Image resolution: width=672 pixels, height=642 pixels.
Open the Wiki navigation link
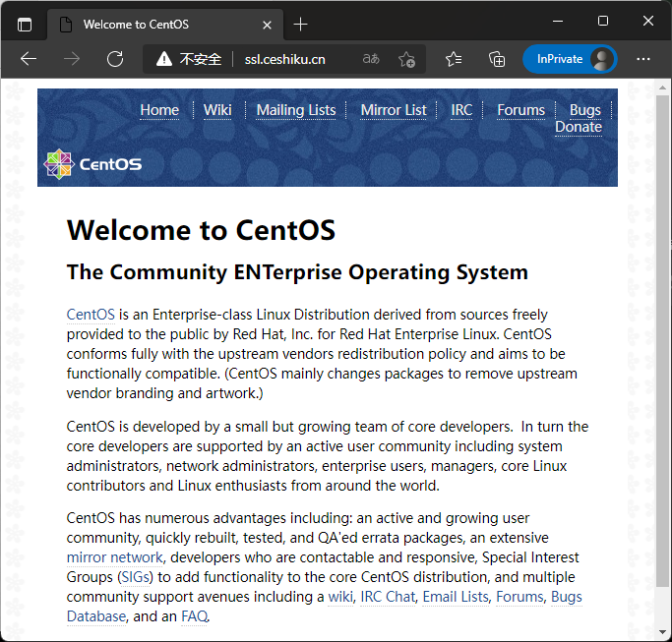[217, 110]
